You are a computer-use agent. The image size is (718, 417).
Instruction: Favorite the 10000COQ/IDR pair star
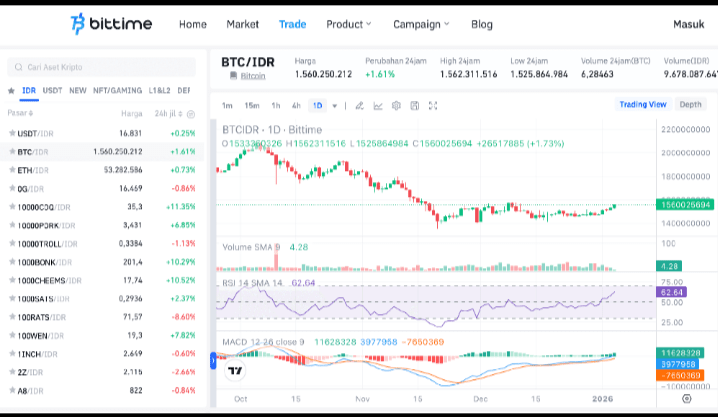tap(12, 207)
